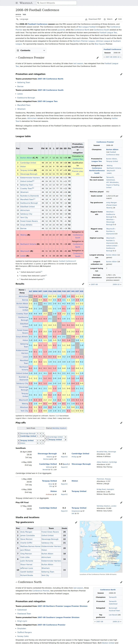Open Altrincham row in results grid

23,296
